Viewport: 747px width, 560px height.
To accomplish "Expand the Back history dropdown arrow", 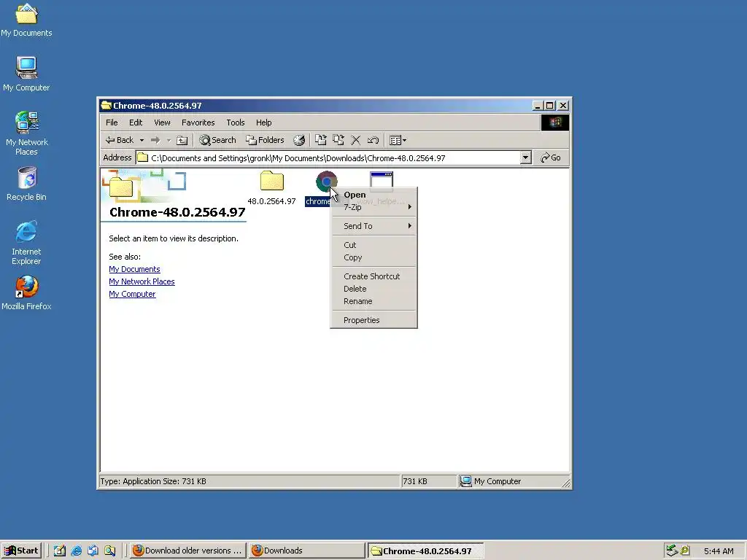I will click(x=142, y=140).
